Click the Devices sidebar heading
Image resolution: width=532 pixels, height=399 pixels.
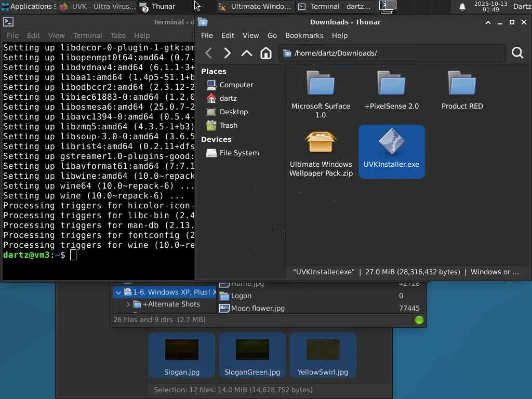point(216,139)
